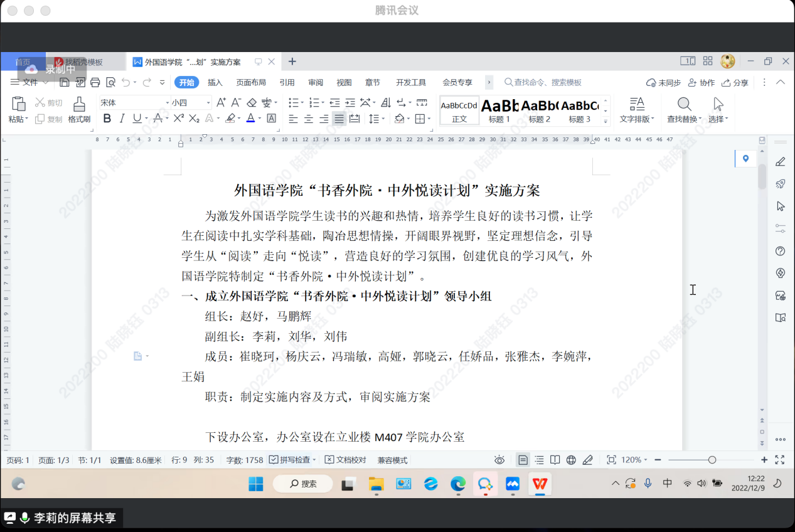Increase font size with A+ icon
The width and height of the screenshot is (795, 532).
221,102
